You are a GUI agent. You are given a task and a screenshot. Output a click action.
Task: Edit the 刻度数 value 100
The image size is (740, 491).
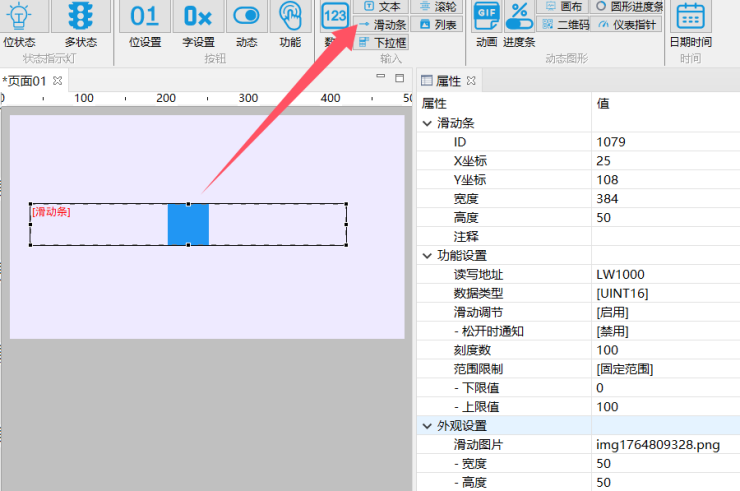tap(665, 350)
